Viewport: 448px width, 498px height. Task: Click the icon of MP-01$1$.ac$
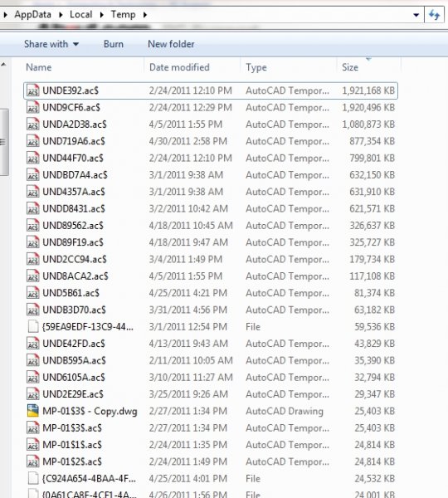32,445
